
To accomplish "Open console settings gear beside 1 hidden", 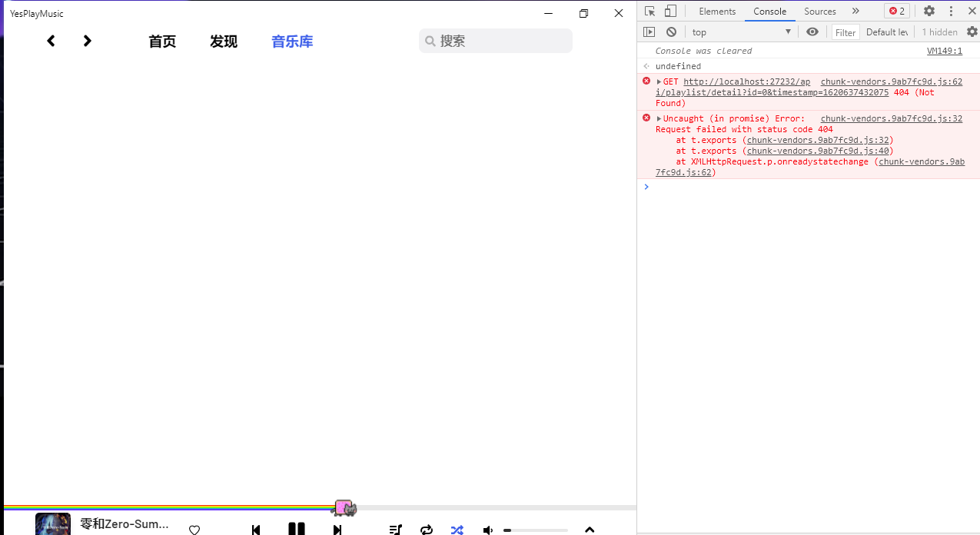I will (x=972, y=32).
